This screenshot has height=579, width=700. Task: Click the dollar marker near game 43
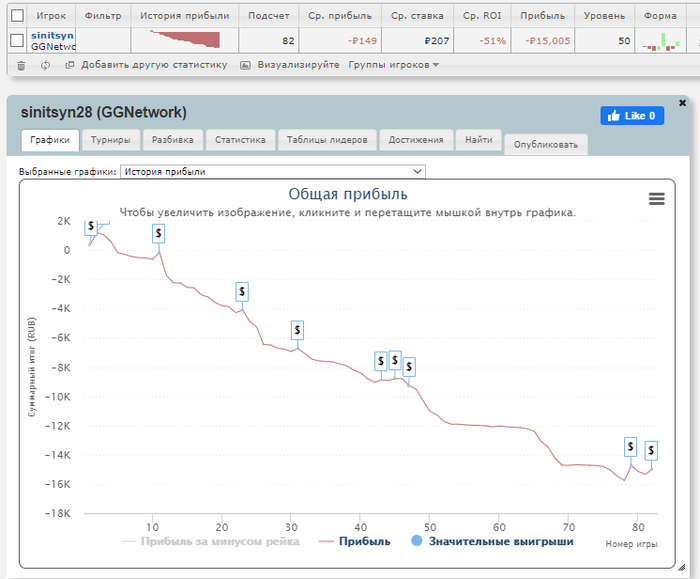click(x=381, y=361)
